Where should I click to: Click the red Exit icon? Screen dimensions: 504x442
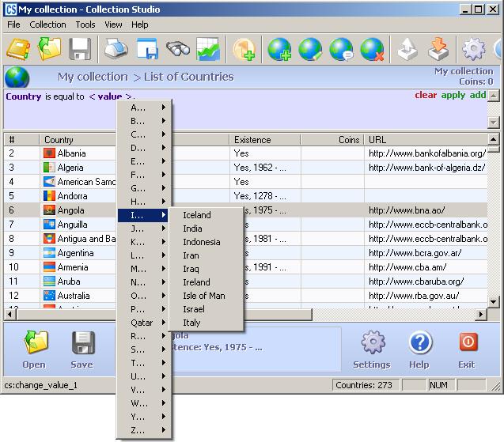[x=468, y=342]
